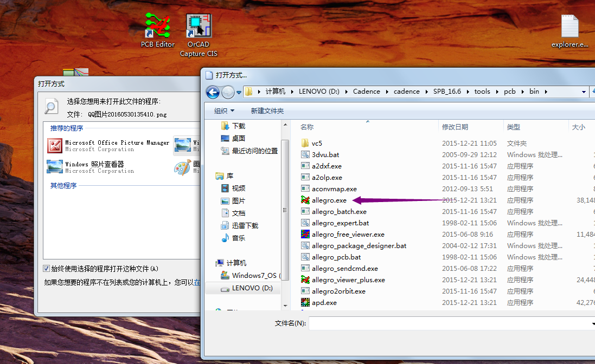Image resolution: width=595 pixels, height=364 pixels.
Task: Navigate to tools in the address bar
Action: (x=482, y=92)
